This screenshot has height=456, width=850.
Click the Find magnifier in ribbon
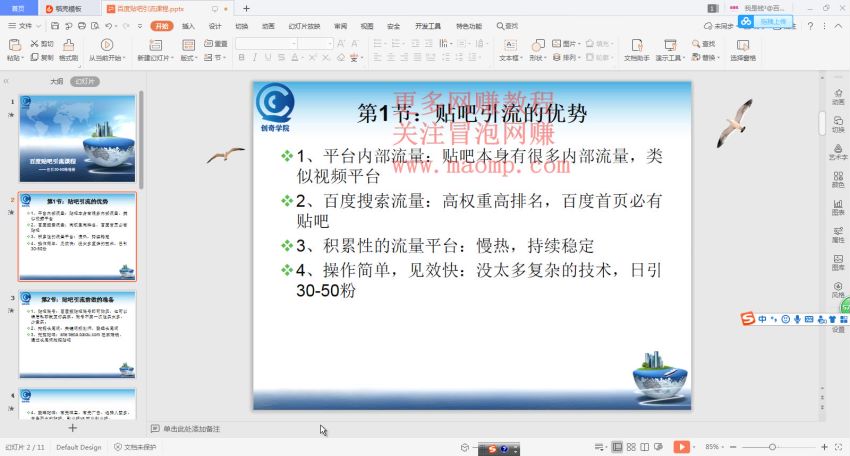[704, 43]
